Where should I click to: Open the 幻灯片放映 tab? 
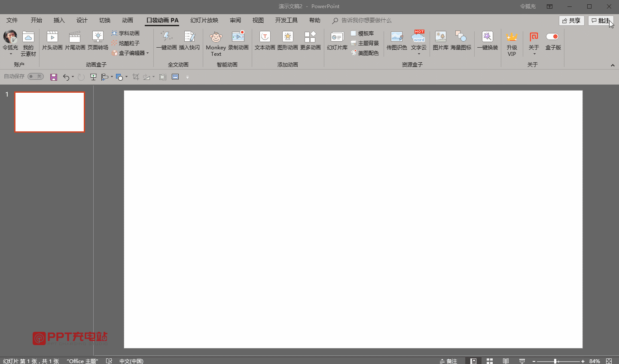[x=204, y=20]
